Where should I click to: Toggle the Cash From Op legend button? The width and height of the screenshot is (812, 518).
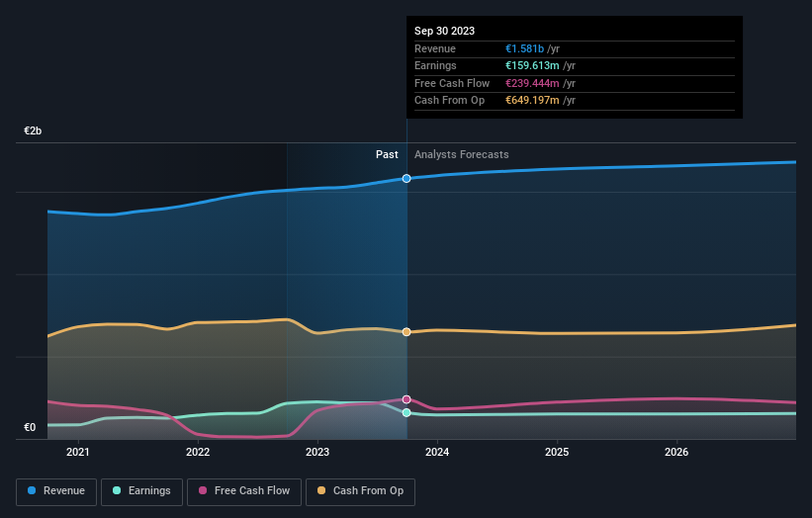click(x=360, y=491)
